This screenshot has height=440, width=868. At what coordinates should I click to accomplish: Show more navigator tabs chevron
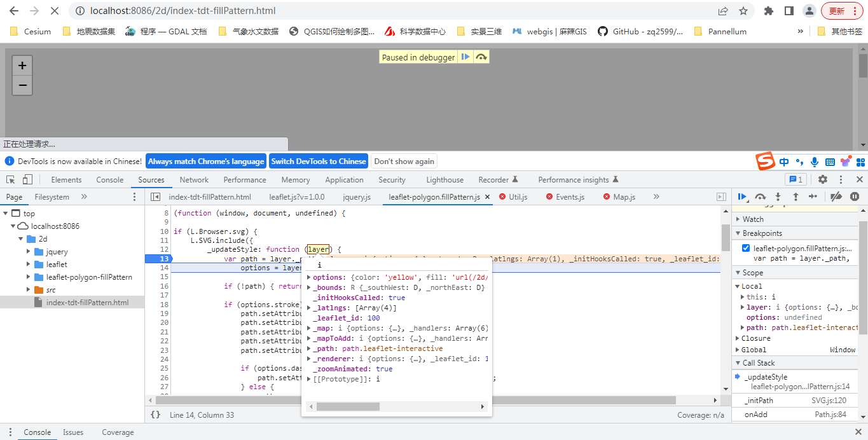[x=84, y=197]
